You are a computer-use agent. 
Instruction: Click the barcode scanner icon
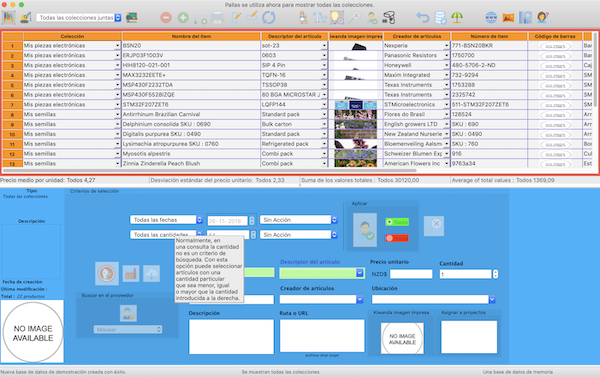click(x=388, y=18)
